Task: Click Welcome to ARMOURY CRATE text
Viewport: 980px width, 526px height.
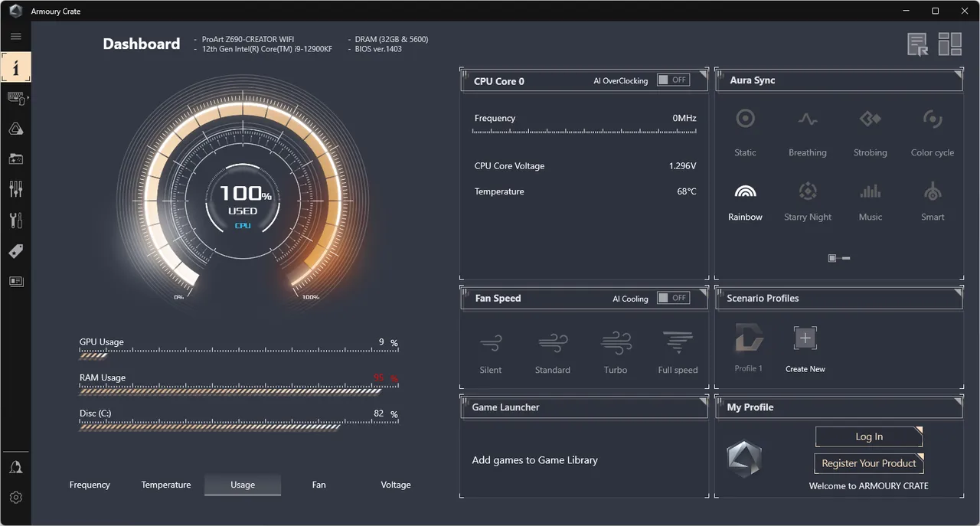Action: click(869, 485)
